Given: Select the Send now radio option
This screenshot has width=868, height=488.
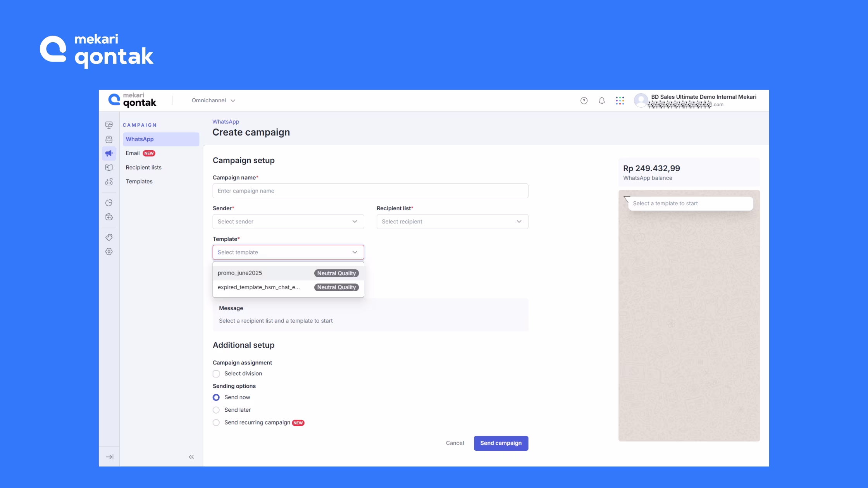Looking at the screenshot, I should [216, 397].
